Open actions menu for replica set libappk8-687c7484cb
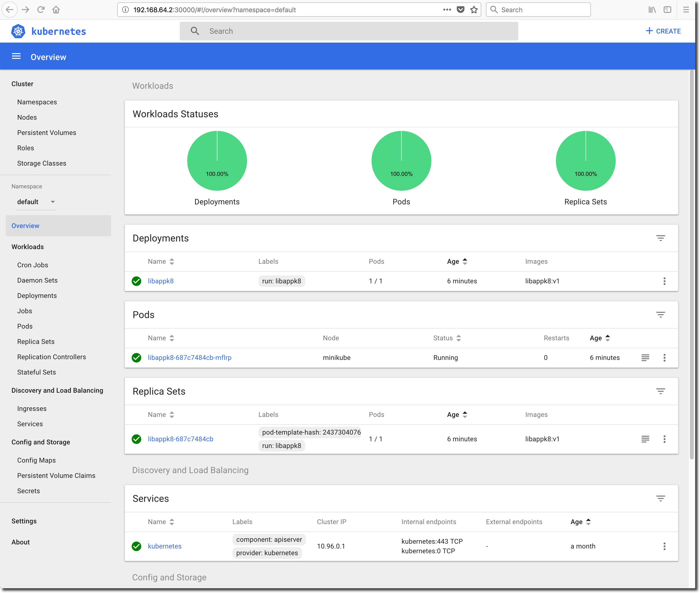Screen dimensions: 700x593 pos(664,439)
